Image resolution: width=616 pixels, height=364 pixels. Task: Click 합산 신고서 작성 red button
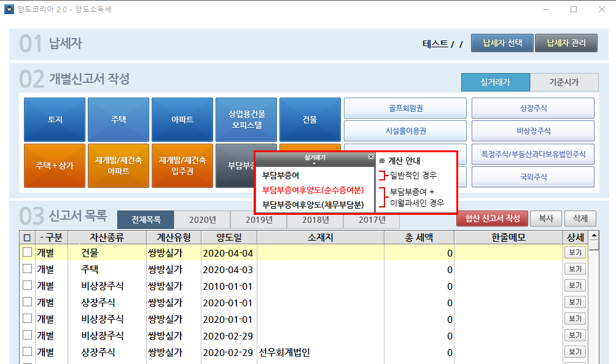pyautogui.click(x=493, y=219)
